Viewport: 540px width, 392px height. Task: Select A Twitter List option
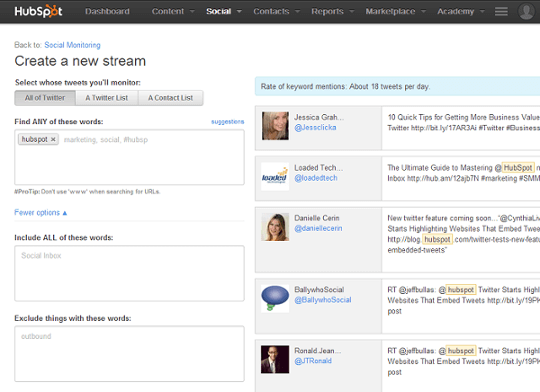coord(107,98)
